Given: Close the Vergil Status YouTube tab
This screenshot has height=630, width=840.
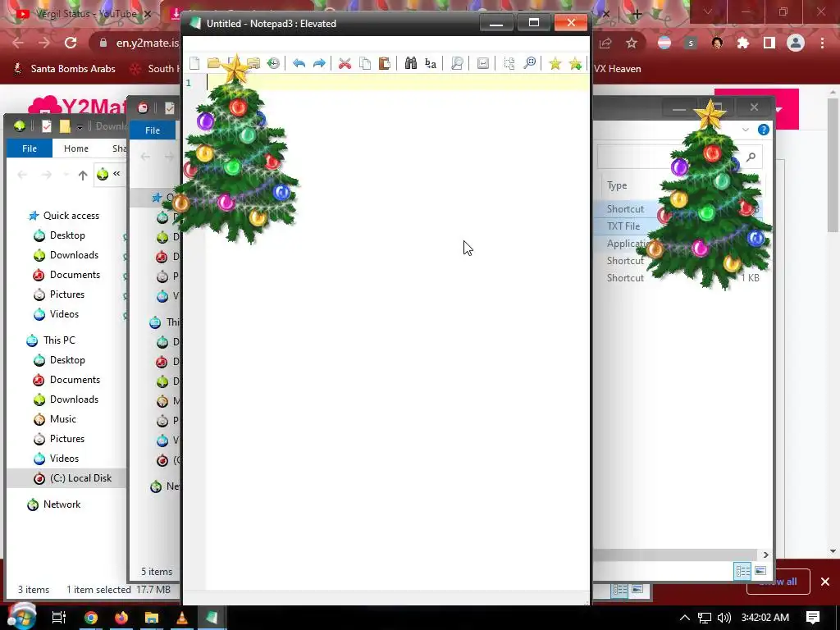Looking at the screenshot, I should (x=148, y=14).
